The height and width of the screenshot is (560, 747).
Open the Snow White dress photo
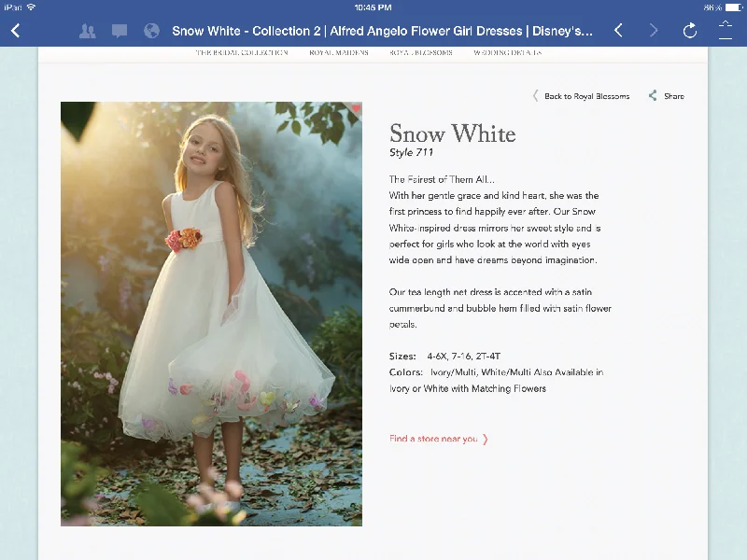click(x=211, y=314)
